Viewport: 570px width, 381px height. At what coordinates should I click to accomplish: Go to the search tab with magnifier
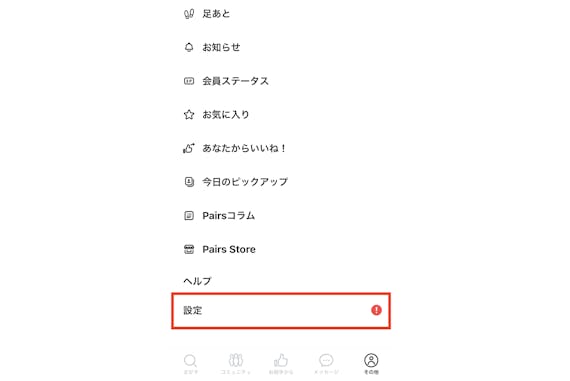tap(190, 364)
